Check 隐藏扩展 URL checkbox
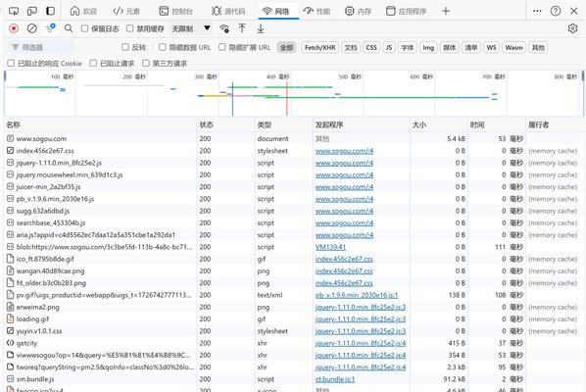 [x=222, y=47]
